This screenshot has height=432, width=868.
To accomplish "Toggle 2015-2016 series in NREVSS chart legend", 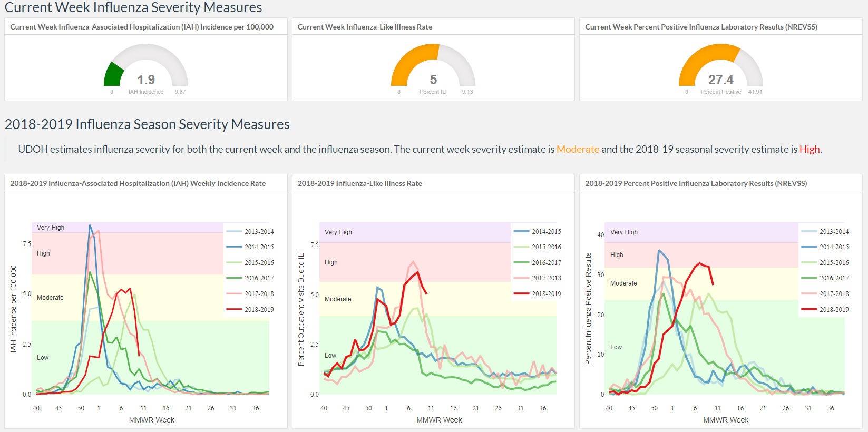I will pyautogui.click(x=825, y=262).
